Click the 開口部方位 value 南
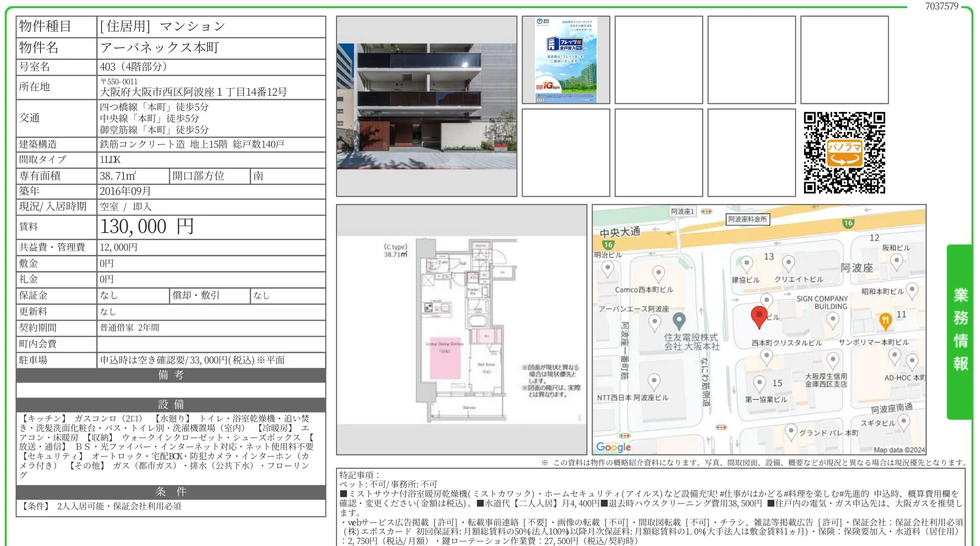Image resolution: width=980 pixels, height=546 pixels. click(258, 176)
